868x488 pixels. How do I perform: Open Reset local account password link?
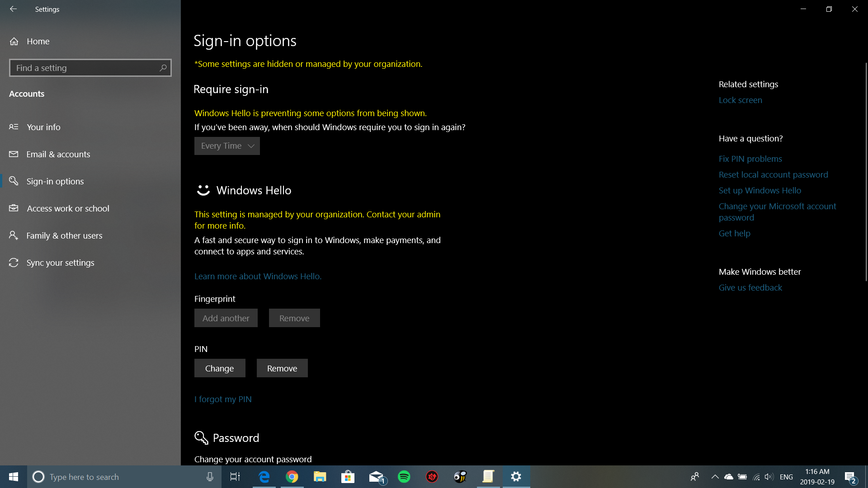click(x=773, y=174)
